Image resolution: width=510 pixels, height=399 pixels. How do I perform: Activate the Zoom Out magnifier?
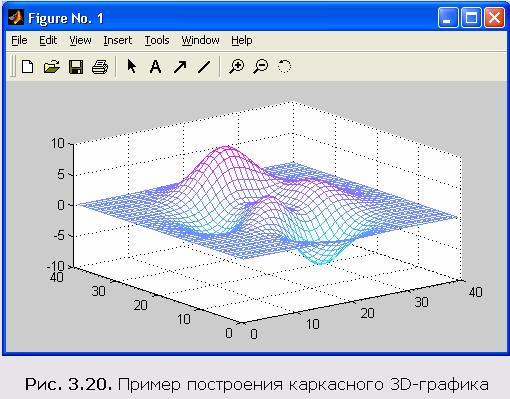pyautogui.click(x=261, y=66)
